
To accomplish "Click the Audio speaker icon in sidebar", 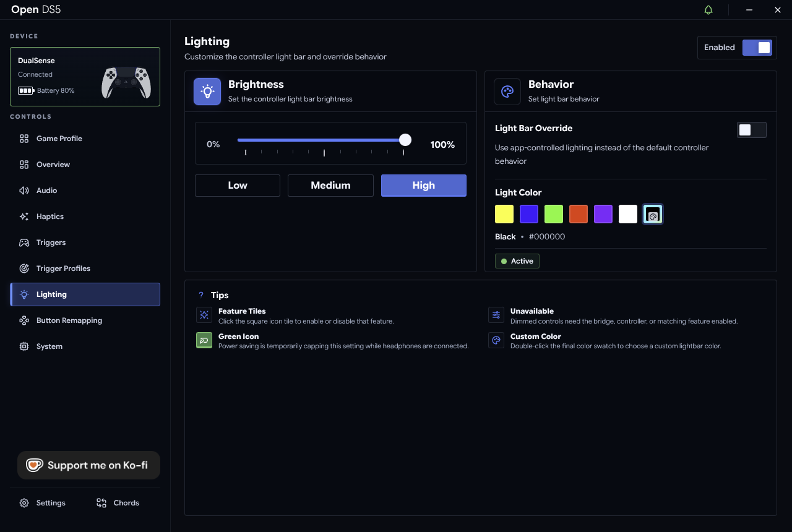I will coord(24,191).
